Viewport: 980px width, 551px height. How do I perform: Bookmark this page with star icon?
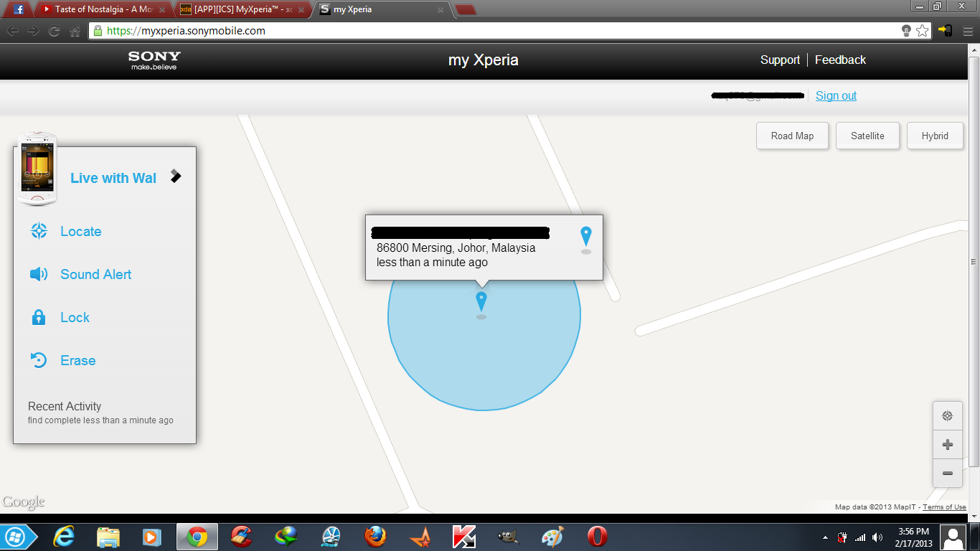coord(922,31)
